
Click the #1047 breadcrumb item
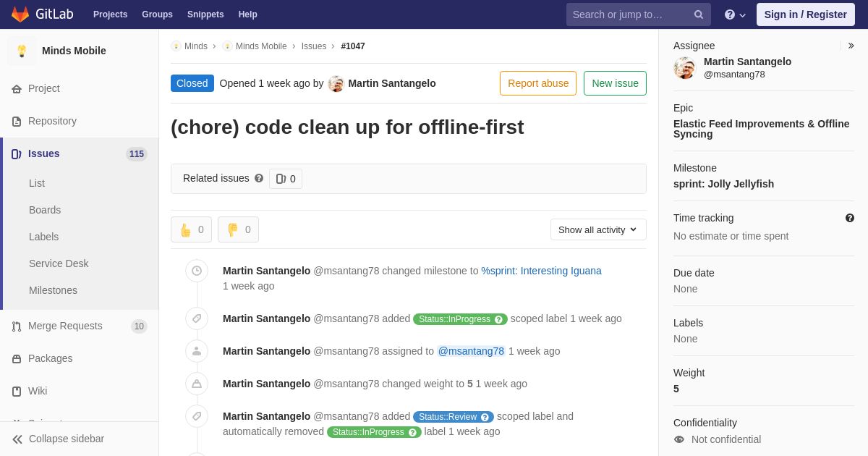tap(353, 46)
